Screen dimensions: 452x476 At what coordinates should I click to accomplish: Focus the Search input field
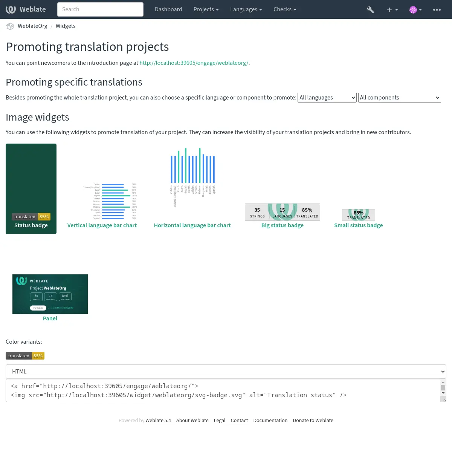[100, 9]
